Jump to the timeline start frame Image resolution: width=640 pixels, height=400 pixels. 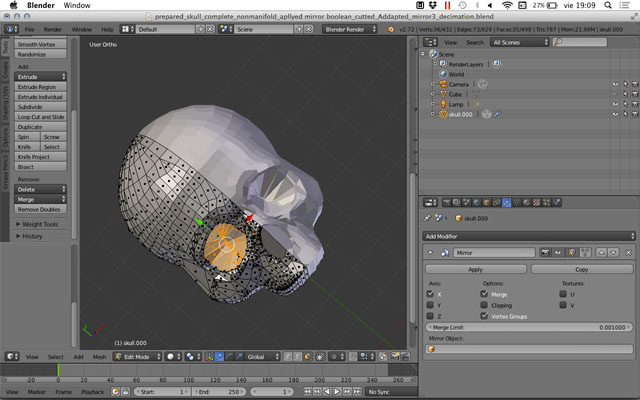tap(307, 392)
